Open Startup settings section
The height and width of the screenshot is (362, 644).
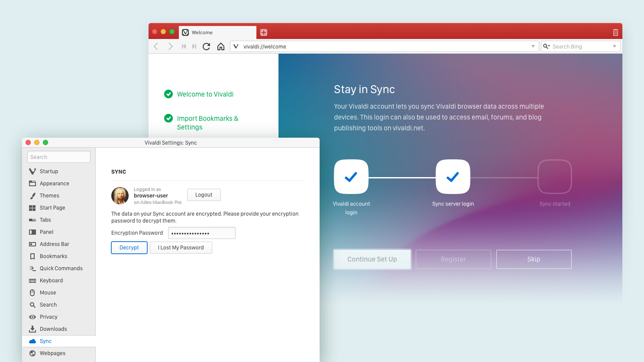pos(59,171)
